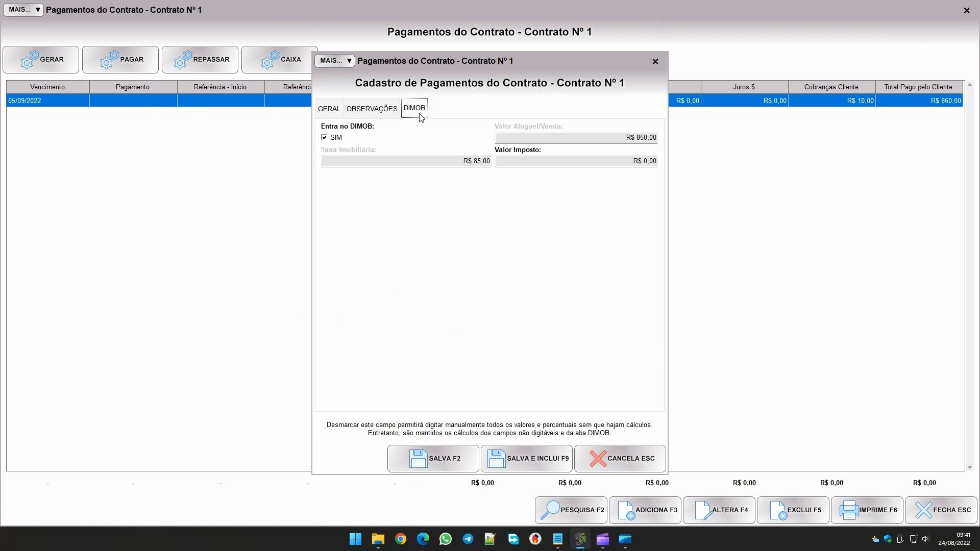This screenshot has height=551, width=980.
Task: Switch to the OBSERVAÇÕES tab
Action: 372,109
